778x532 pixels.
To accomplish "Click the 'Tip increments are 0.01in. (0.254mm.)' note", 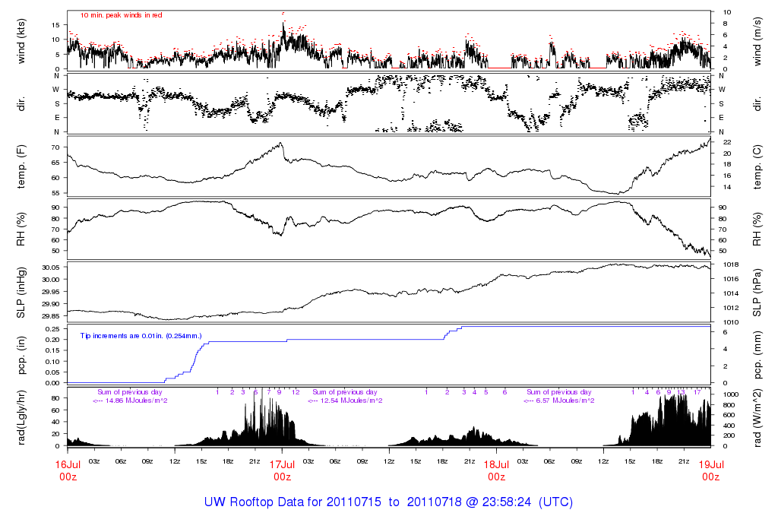I will [x=141, y=336].
